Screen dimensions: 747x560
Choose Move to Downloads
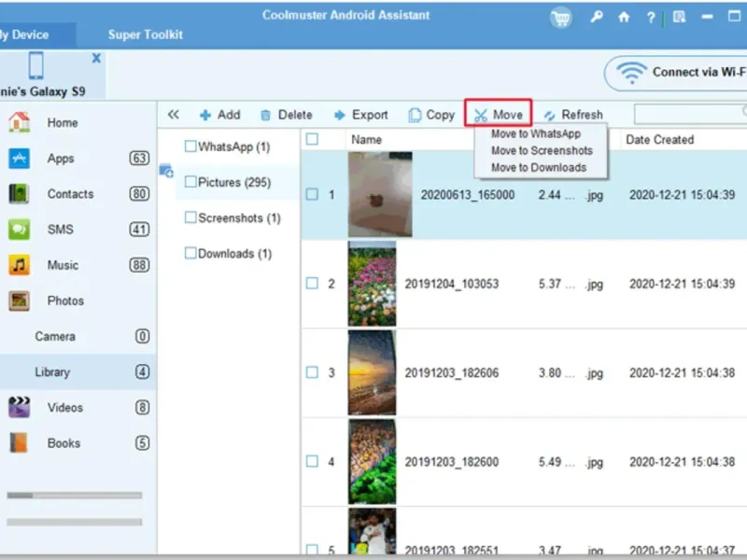tap(539, 168)
